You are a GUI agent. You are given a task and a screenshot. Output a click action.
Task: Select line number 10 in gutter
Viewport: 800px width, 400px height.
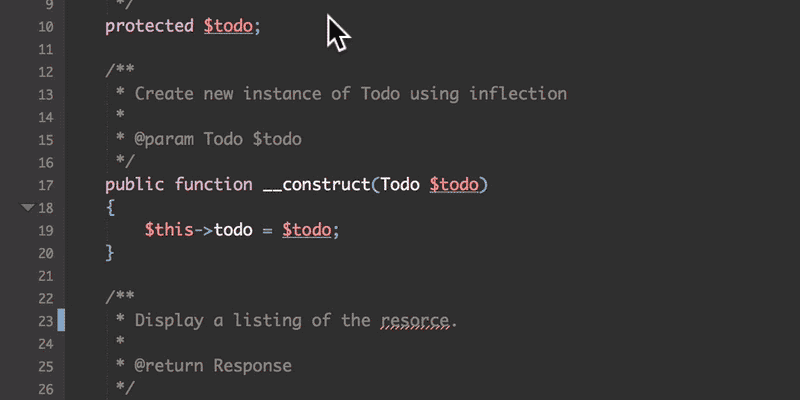tap(46, 27)
